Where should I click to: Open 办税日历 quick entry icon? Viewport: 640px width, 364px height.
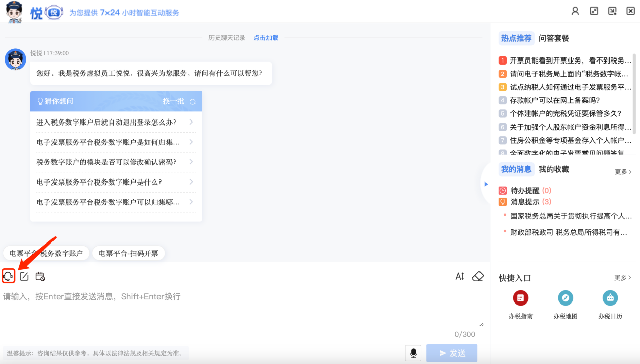tap(610, 298)
